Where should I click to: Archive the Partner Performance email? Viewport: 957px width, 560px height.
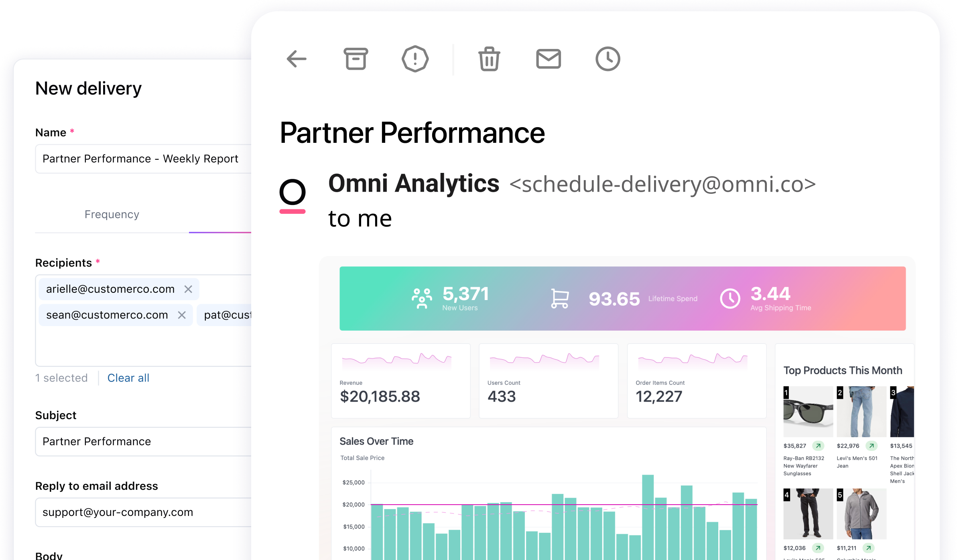click(356, 59)
